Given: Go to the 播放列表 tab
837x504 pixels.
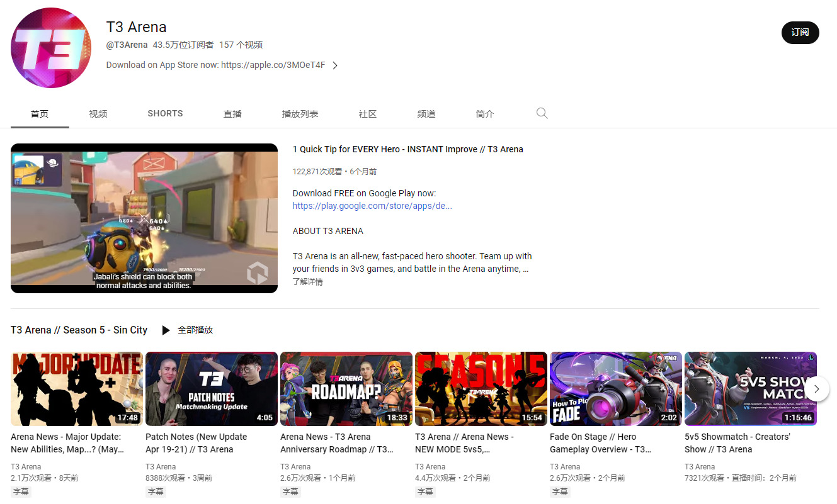Looking at the screenshot, I should coord(300,114).
